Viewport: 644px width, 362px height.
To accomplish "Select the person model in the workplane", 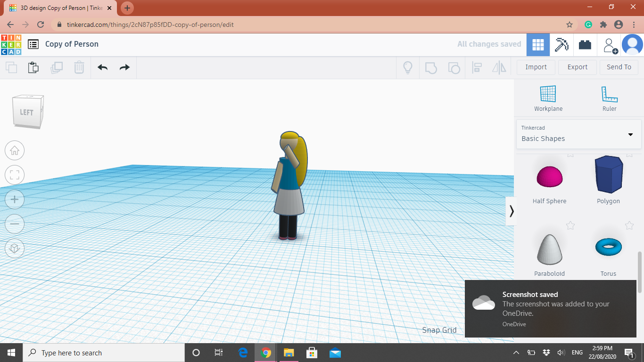I will [289, 186].
